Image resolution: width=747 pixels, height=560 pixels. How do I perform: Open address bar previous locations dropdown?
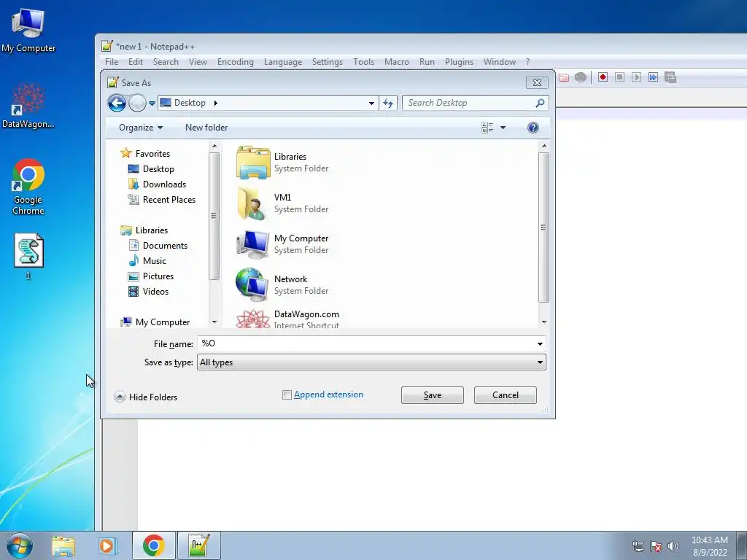tap(371, 103)
